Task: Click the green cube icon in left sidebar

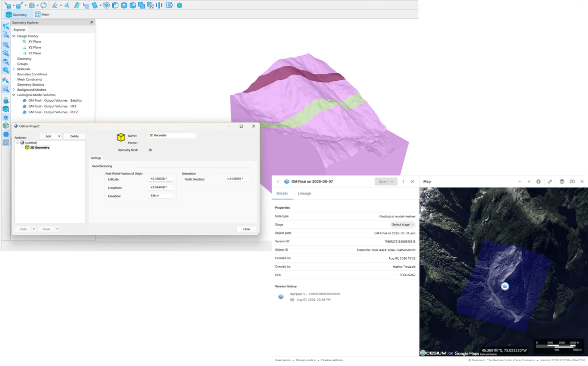Action: [x=5, y=126]
